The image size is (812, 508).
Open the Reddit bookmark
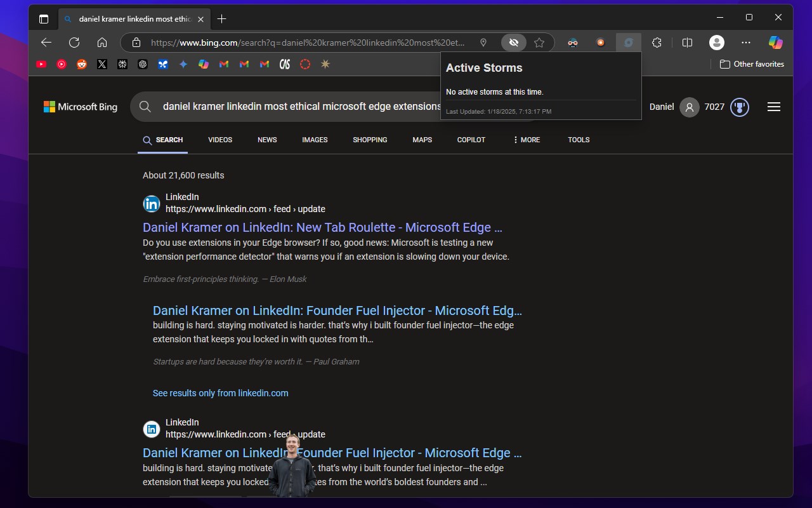tap(82, 64)
